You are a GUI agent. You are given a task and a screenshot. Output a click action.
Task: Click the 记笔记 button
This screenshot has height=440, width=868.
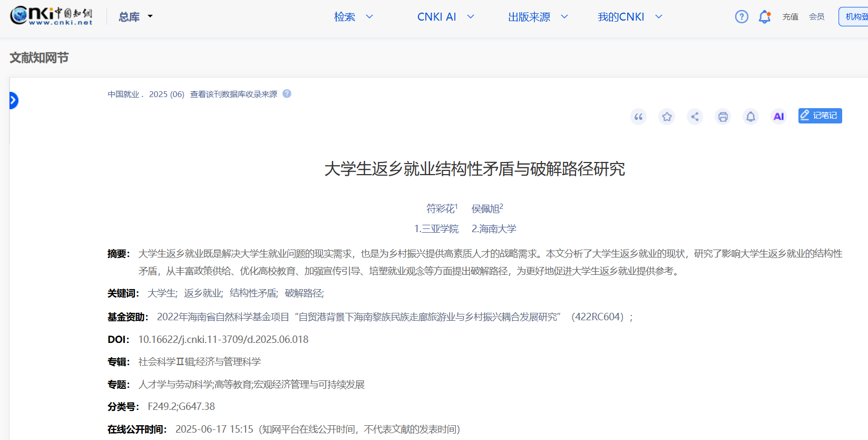click(x=820, y=116)
